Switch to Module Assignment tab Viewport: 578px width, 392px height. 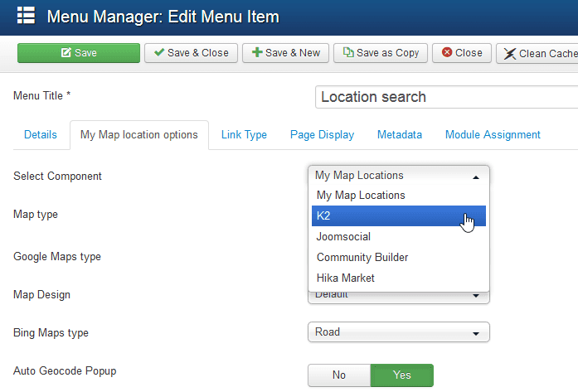click(x=493, y=135)
